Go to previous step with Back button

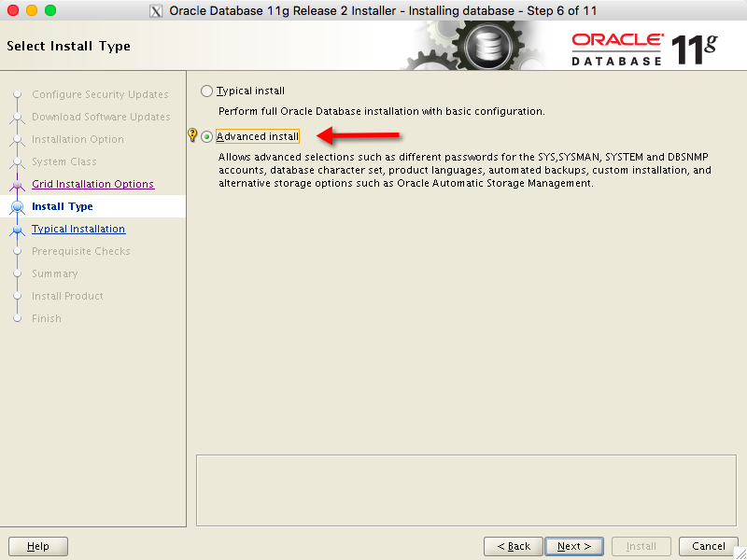(x=514, y=546)
